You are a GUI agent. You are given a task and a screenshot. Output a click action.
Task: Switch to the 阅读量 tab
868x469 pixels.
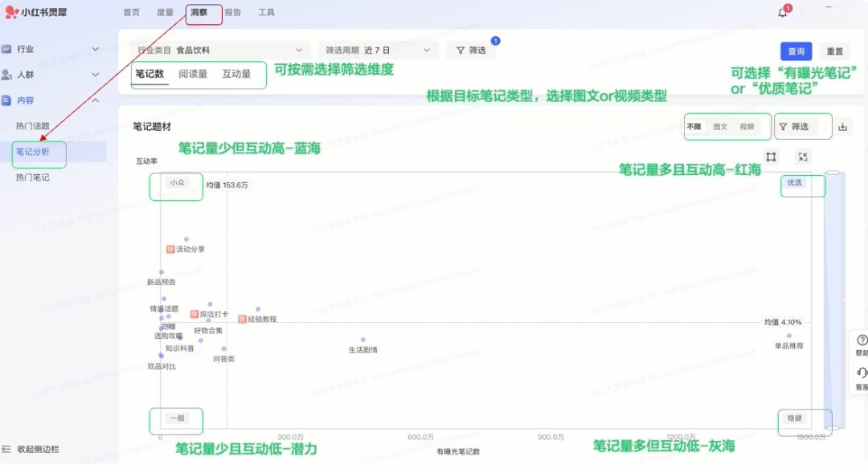coord(193,74)
